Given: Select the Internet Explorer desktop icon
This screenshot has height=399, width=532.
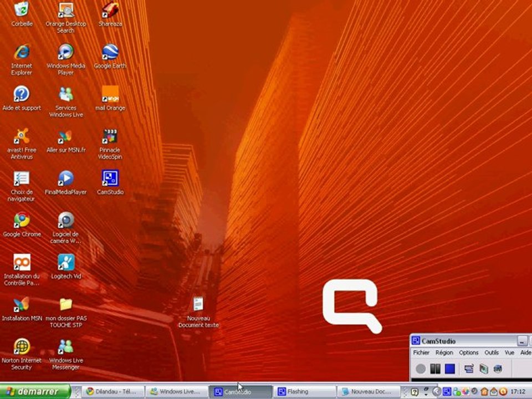Looking at the screenshot, I should coord(22,59).
